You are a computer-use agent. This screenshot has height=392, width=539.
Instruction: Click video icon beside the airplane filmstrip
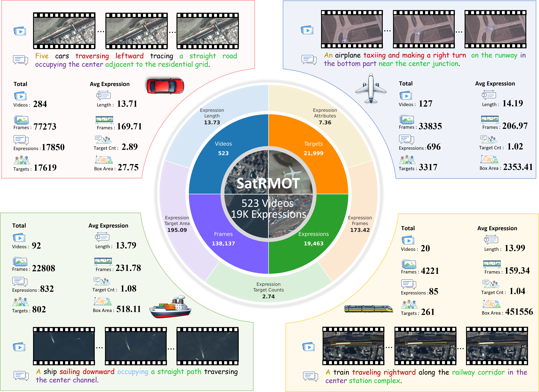[x=307, y=30]
